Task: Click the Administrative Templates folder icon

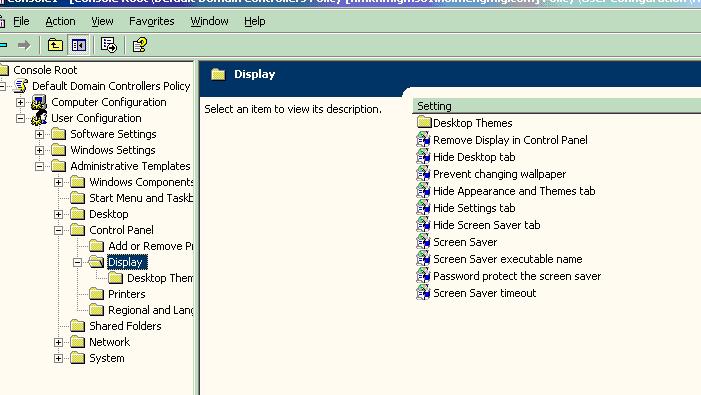Action: (x=58, y=166)
